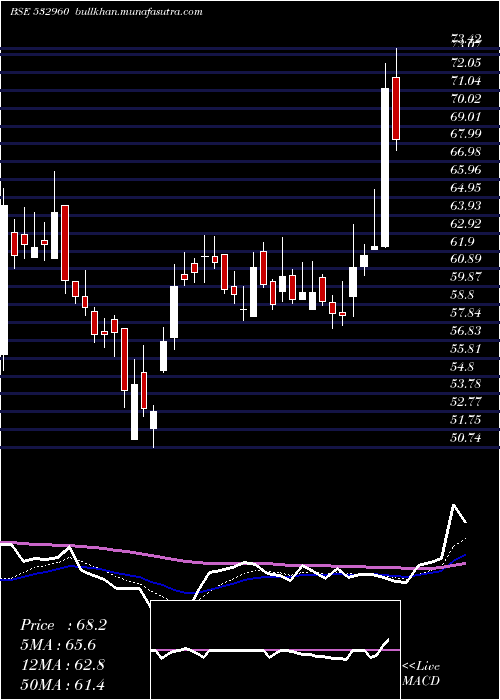
Task: Click the Price : 68.2 readout
Action: click(x=63, y=625)
